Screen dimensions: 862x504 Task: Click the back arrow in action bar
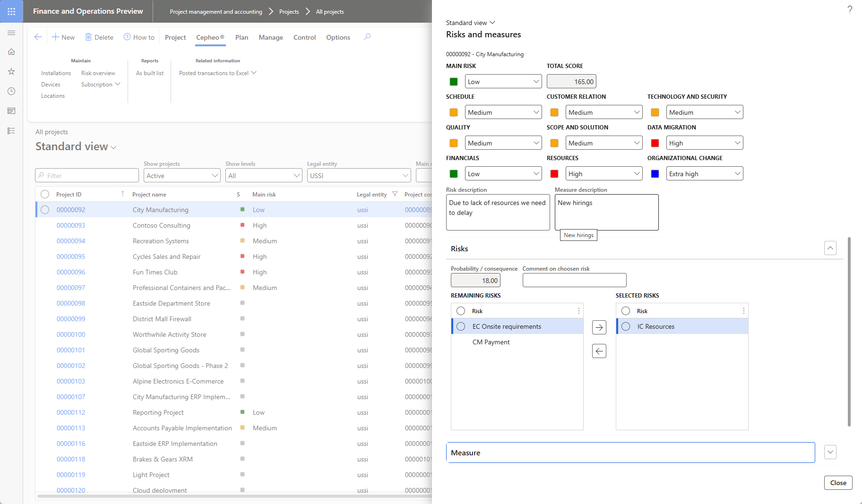[38, 37]
